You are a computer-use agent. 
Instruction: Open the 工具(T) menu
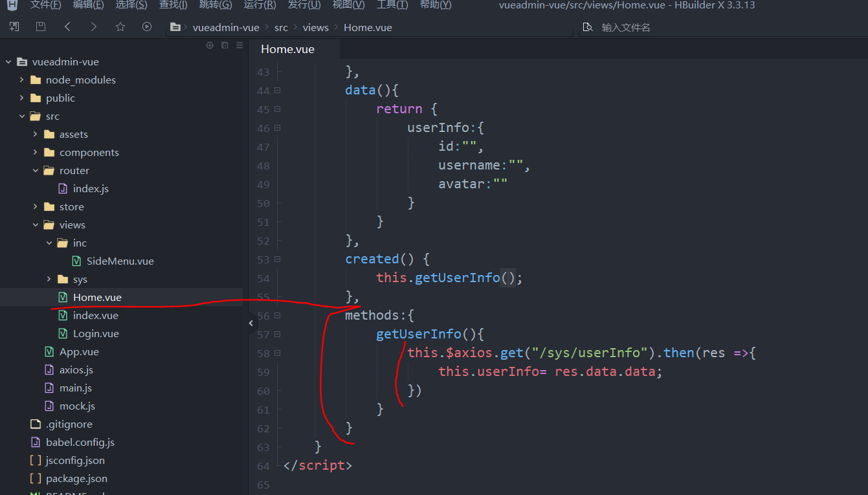pyautogui.click(x=392, y=5)
